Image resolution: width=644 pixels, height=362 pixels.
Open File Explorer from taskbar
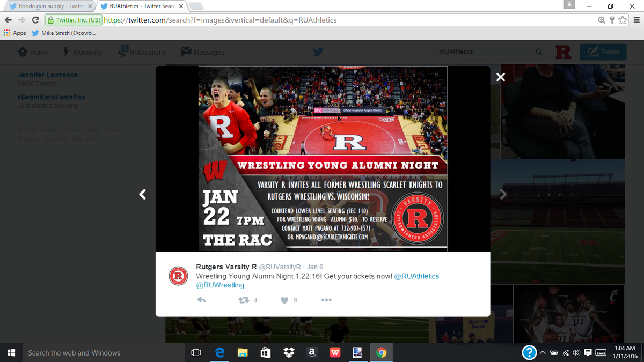tap(243, 352)
